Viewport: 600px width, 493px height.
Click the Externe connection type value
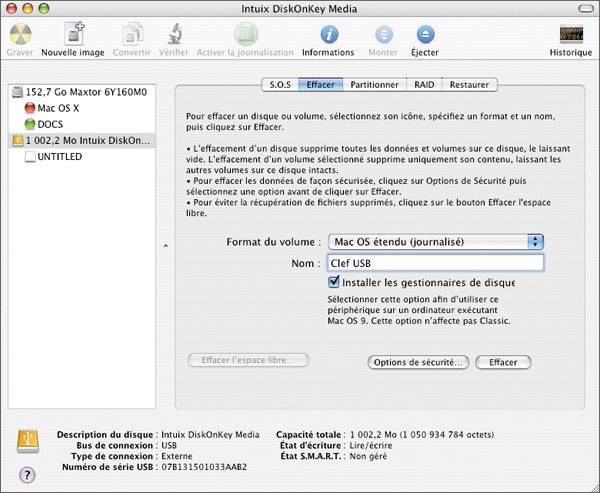pos(177,456)
